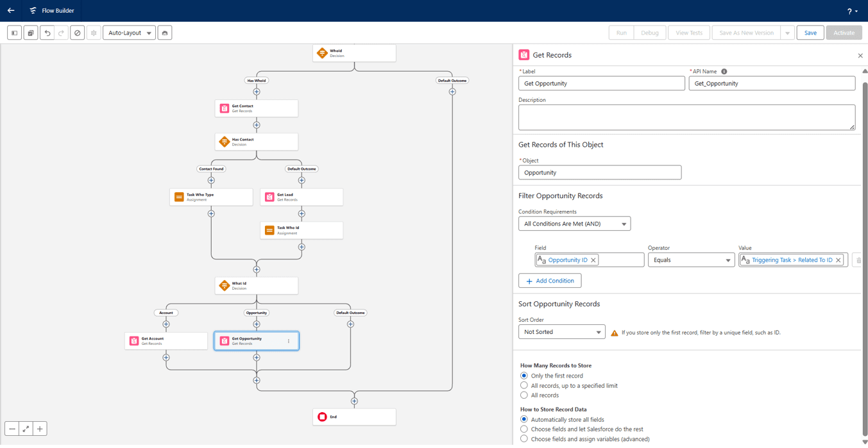Open the Equals operator dropdown
Image resolution: width=868 pixels, height=448 pixels.
click(x=691, y=260)
